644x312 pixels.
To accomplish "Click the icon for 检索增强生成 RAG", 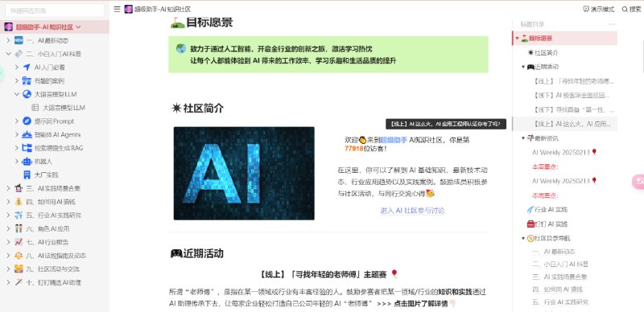I will pyautogui.click(x=27, y=148).
